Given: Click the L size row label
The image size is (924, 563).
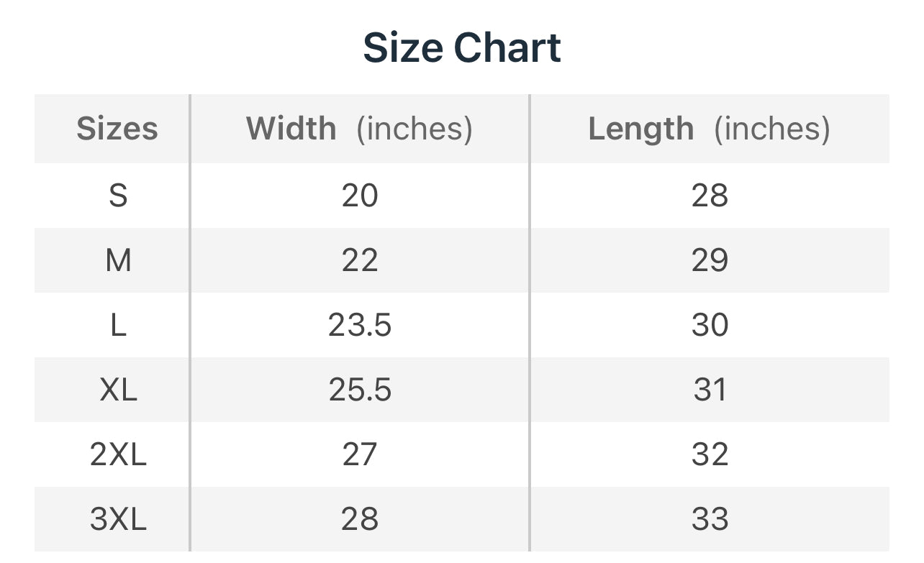Looking at the screenshot, I should click(118, 325).
